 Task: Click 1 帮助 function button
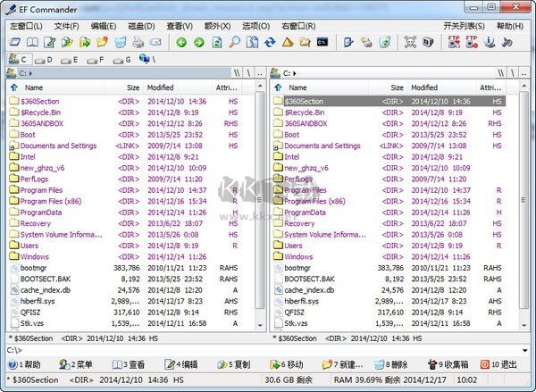tap(24, 364)
